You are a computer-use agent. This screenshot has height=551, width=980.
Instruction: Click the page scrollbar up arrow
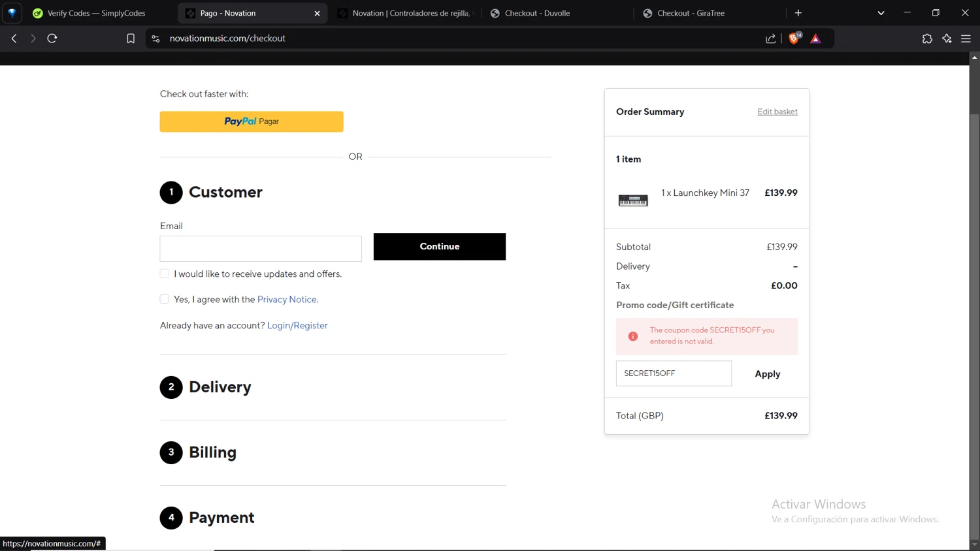(x=974, y=57)
